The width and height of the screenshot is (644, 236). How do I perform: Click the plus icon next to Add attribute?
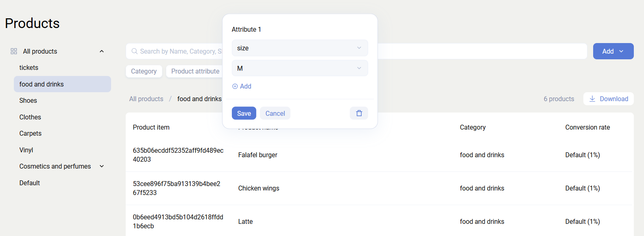tap(235, 86)
